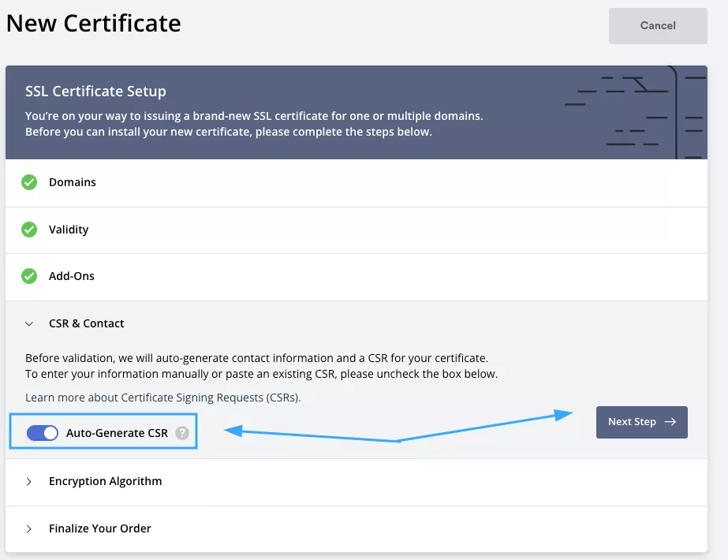Click the green checkmark beside Domains
The image size is (728, 560).
tap(29, 182)
